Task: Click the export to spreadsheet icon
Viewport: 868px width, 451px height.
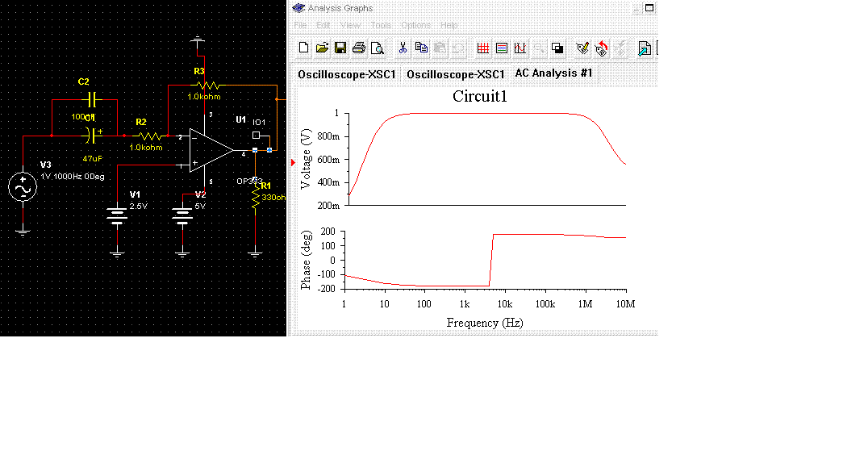Action: [x=645, y=48]
